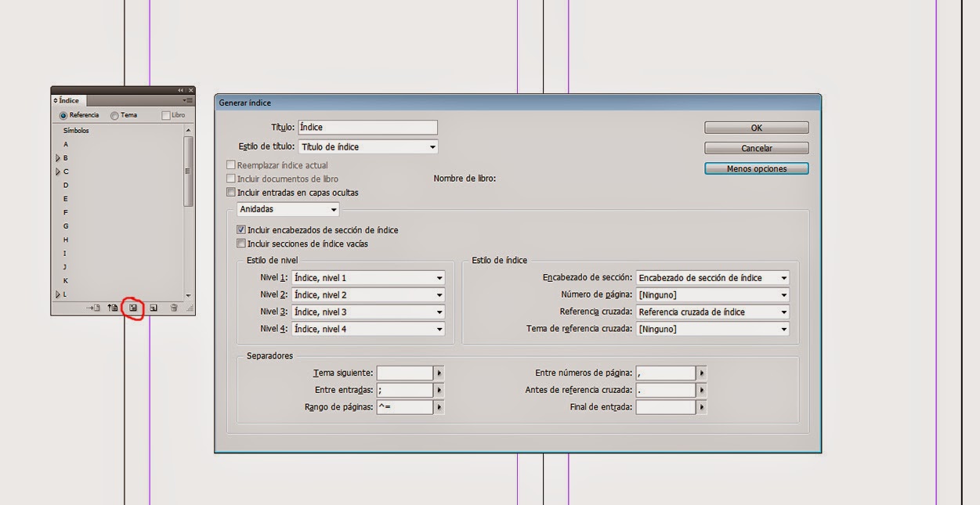Click the Entre entradas input field

pos(405,390)
